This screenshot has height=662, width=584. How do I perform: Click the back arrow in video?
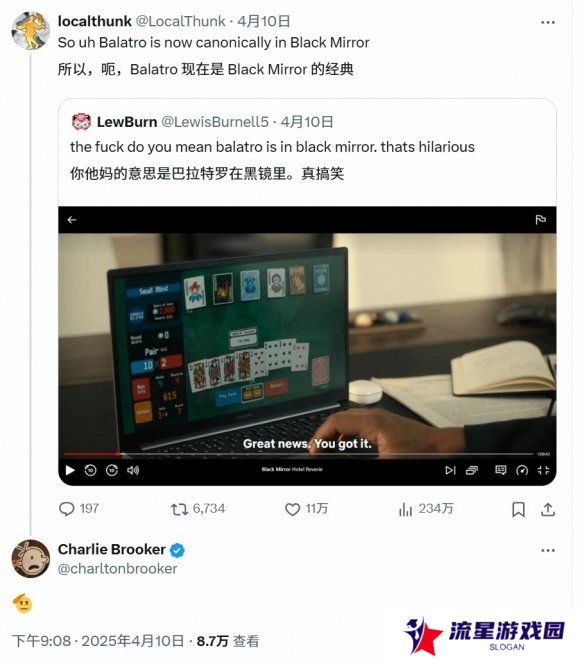(72, 220)
